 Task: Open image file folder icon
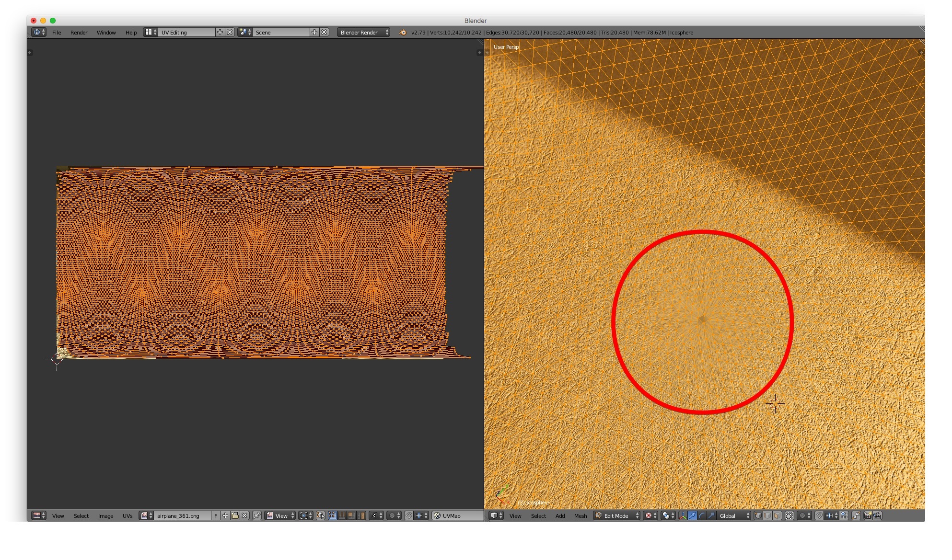(x=235, y=515)
